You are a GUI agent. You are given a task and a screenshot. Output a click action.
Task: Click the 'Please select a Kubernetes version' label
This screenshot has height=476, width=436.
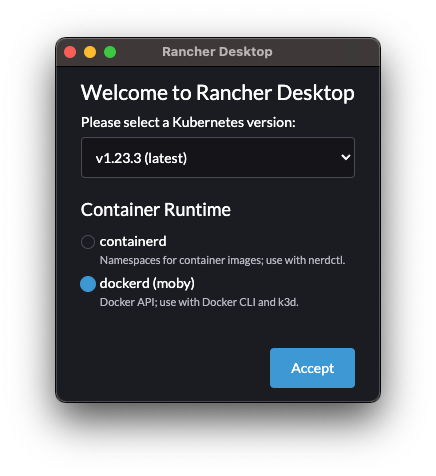188,122
